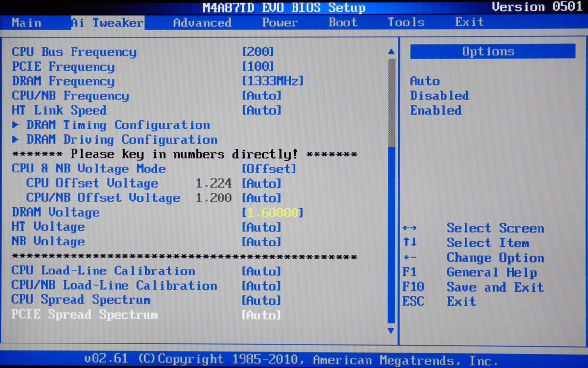Click the 1.224 CPU voltage reading

[x=214, y=184]
